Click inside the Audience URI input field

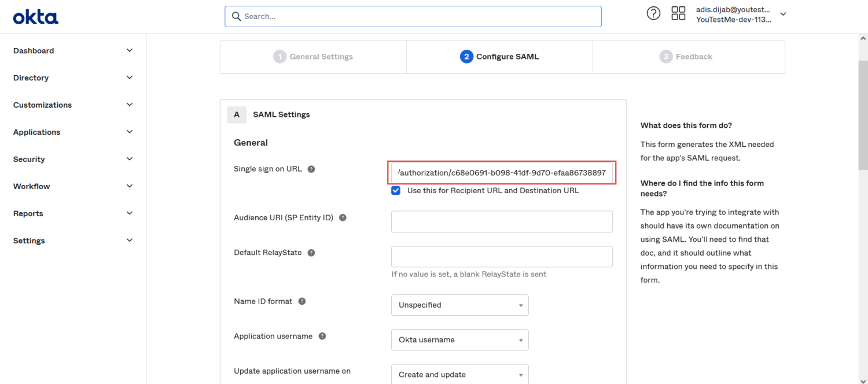[502, 221]
